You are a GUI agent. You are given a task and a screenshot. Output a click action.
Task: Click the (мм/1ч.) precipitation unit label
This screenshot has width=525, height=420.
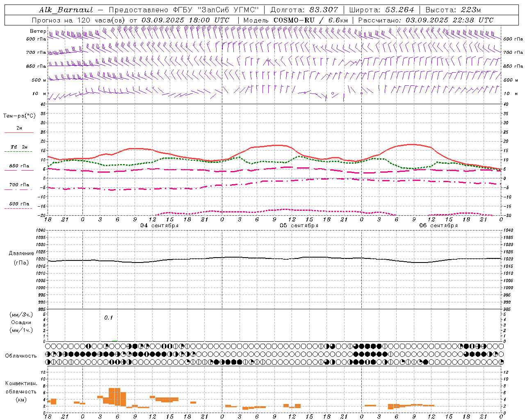pyautogui.click(x=21, y=330)
